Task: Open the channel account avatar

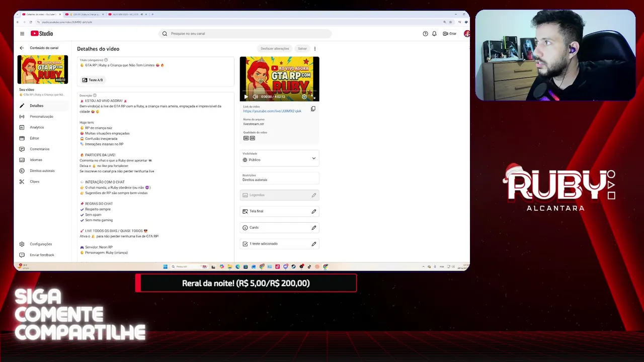Action: coord(467,34)
